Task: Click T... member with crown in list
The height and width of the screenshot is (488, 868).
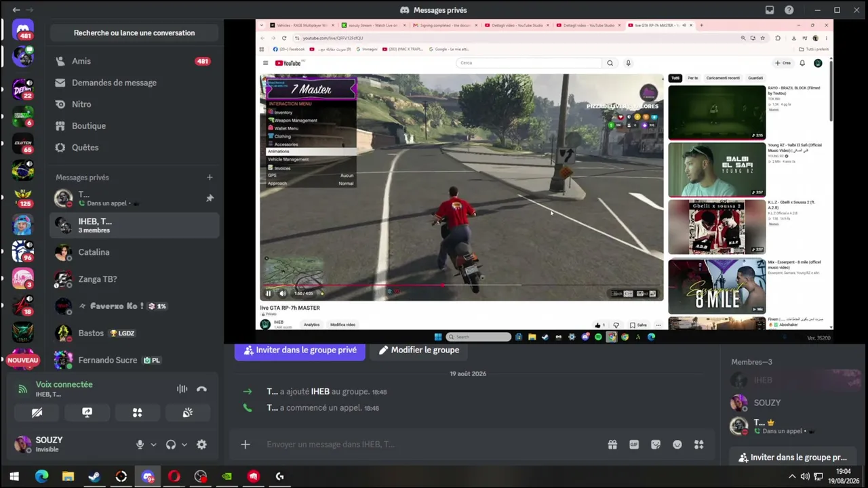Action: click(793, 426)
